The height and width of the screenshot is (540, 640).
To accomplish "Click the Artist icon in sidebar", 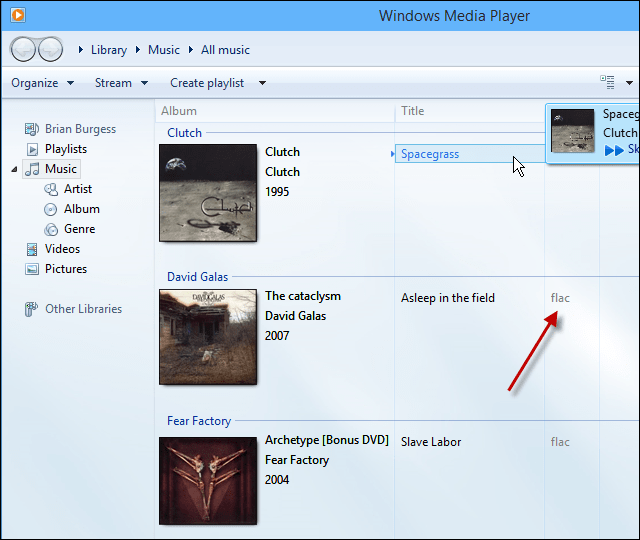I will point(51,189).
